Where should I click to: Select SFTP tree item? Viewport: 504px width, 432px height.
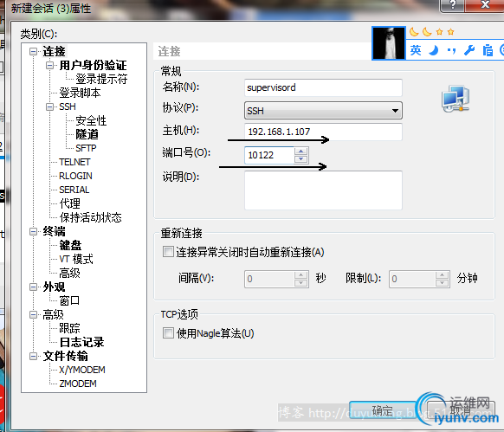point(86,148)
